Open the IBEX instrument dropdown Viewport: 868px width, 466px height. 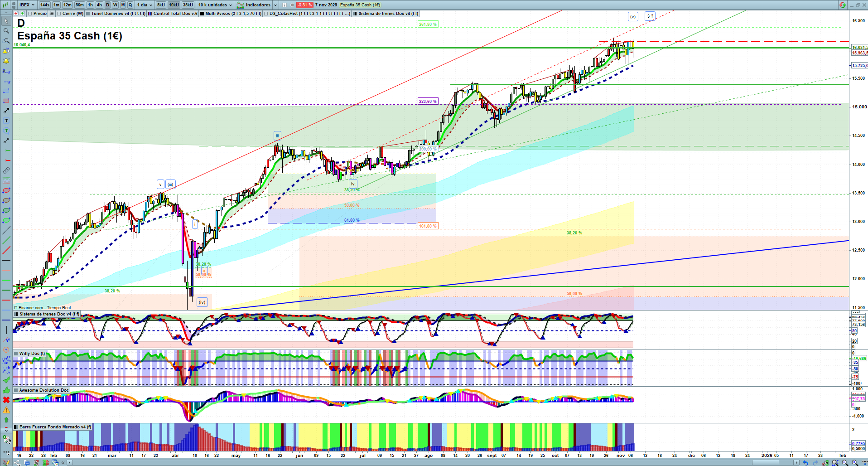(x=27, y=5)
